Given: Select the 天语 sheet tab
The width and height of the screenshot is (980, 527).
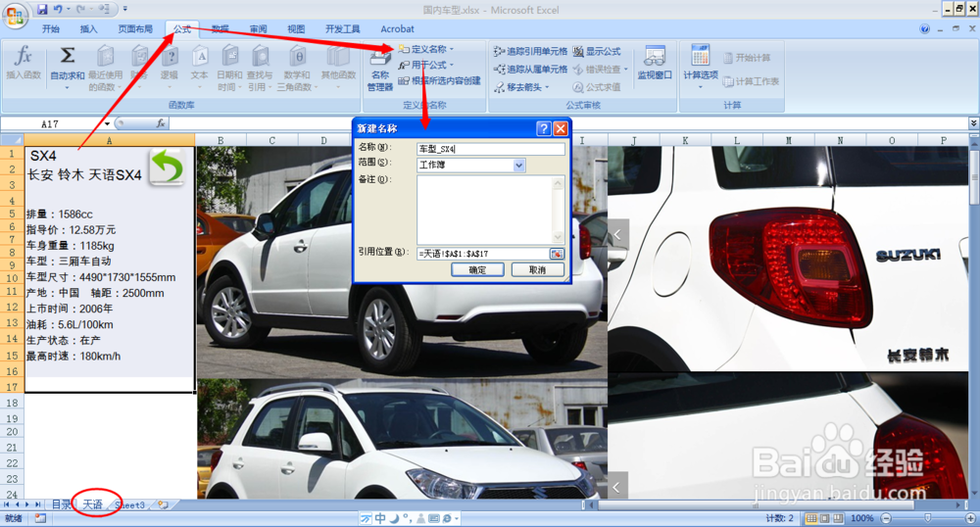Looking at the screenshot, I should pos(92,504).
